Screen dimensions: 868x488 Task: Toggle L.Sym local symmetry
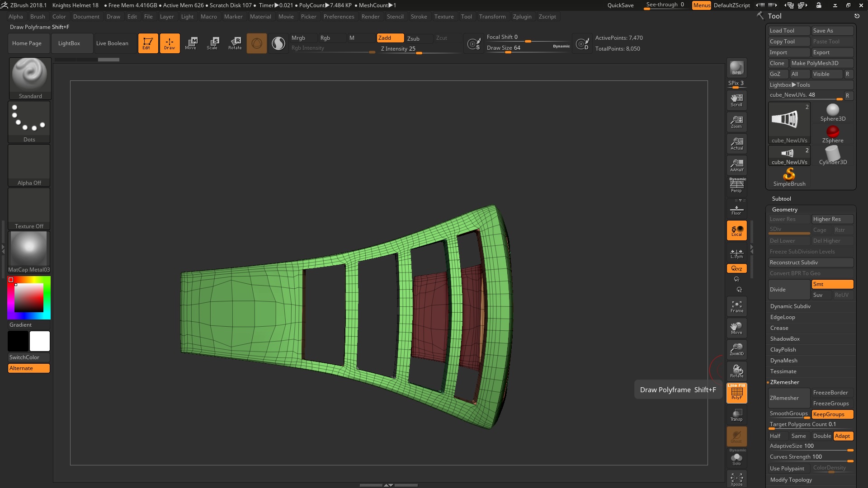click(x=736, y=252)
